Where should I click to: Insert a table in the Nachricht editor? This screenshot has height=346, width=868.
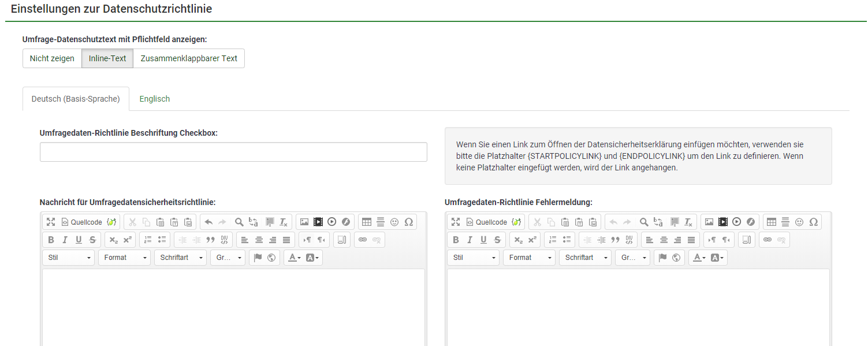[x=366, y=222]
